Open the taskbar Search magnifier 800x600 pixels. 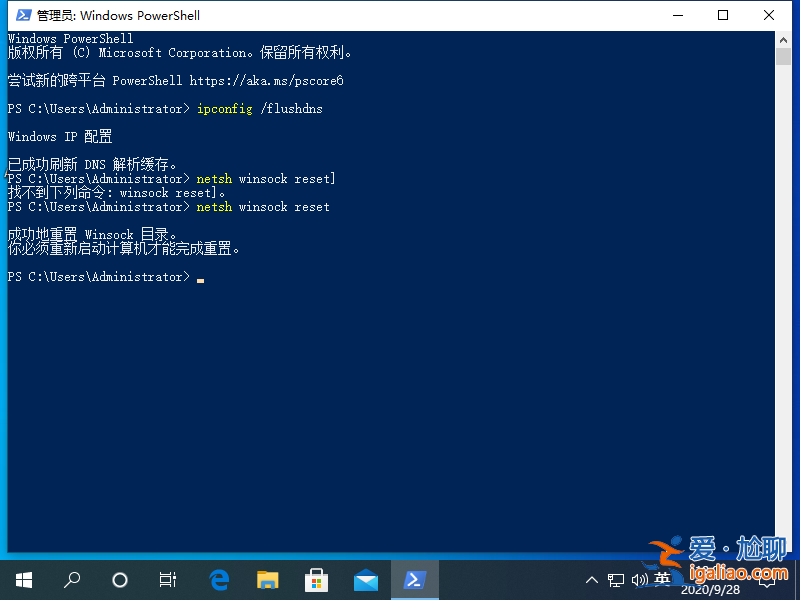point(71,579)
